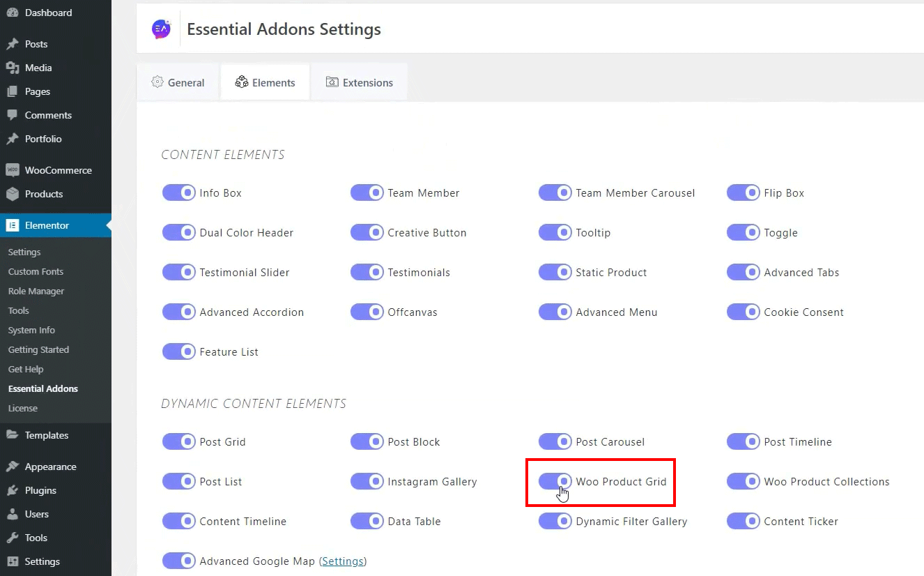Click the Users person icon
Screen dimensions: 924x576
[x=13, y=514]
